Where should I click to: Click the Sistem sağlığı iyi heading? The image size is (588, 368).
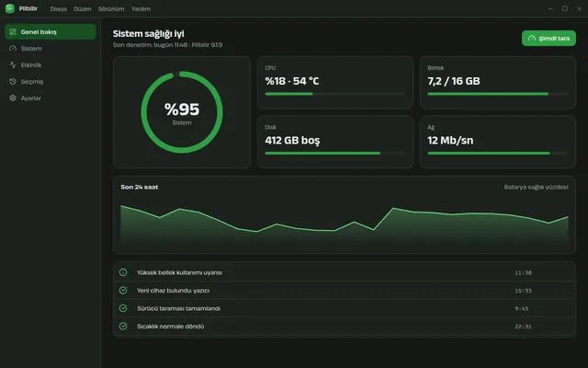point(149,34)
